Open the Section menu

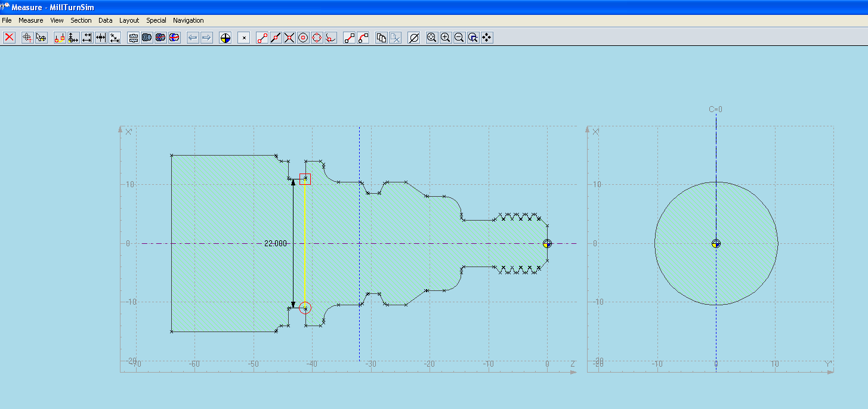pos(81,20)
